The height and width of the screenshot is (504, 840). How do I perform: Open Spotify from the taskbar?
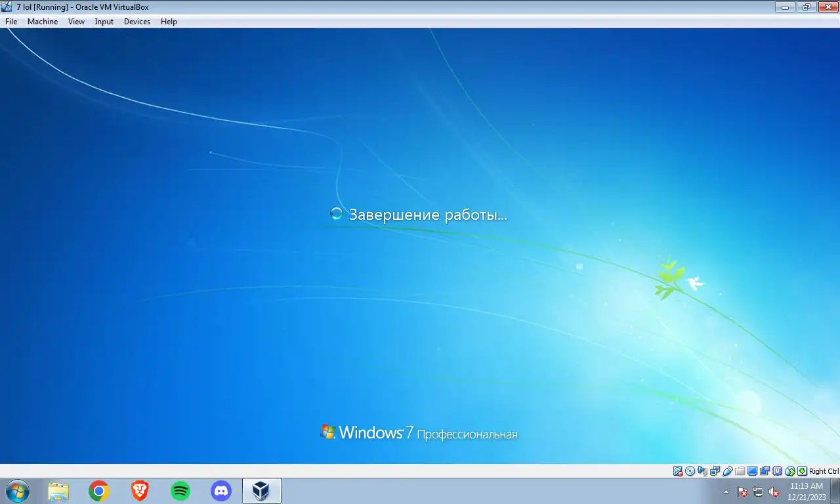pos(180,491)
